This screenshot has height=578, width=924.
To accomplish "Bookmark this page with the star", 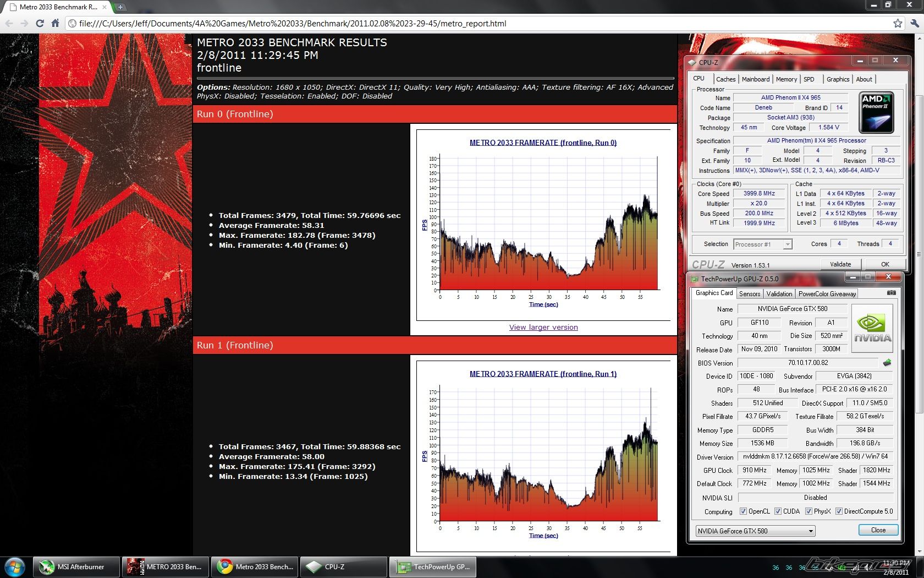I will click(898, 23).
